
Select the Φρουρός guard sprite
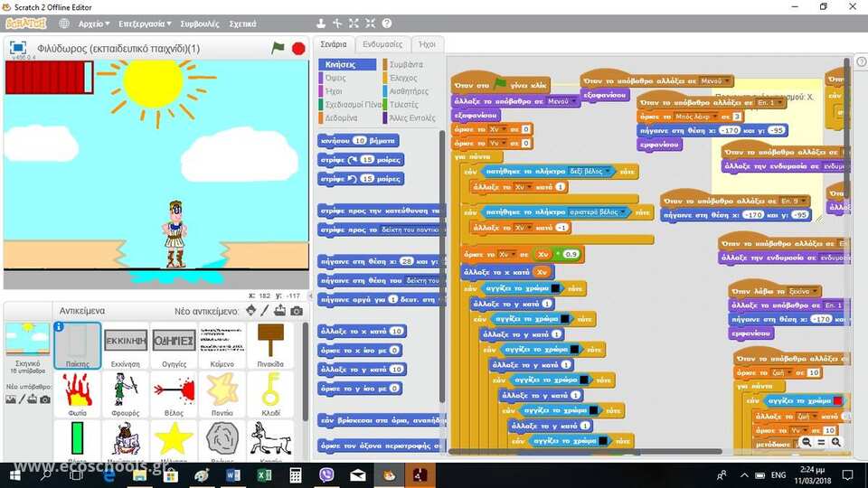coord(126,393)
